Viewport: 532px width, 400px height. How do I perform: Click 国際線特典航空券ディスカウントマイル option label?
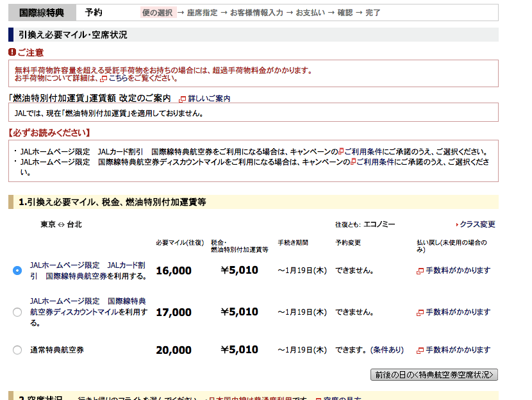(x=88, y=312)
